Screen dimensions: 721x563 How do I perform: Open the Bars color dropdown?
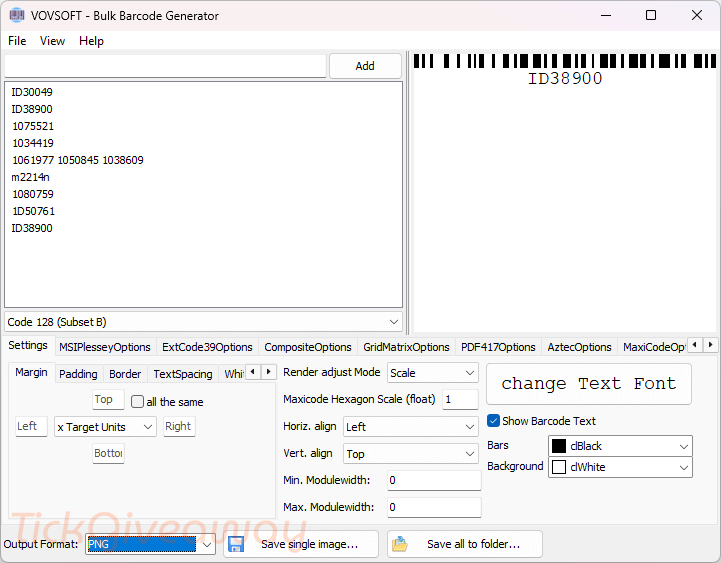pyautogui.click(x=620, y=446)
